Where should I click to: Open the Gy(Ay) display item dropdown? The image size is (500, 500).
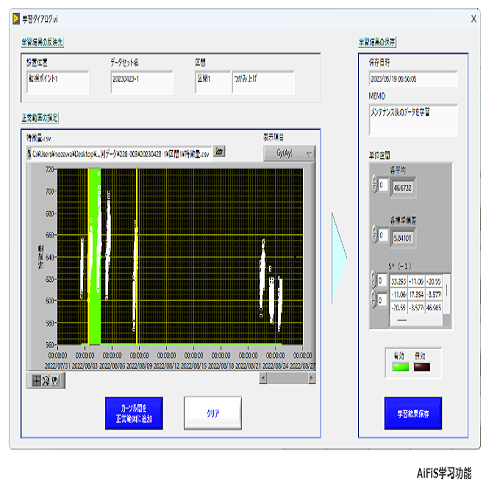pyautogui.click(x=289, y=154)
